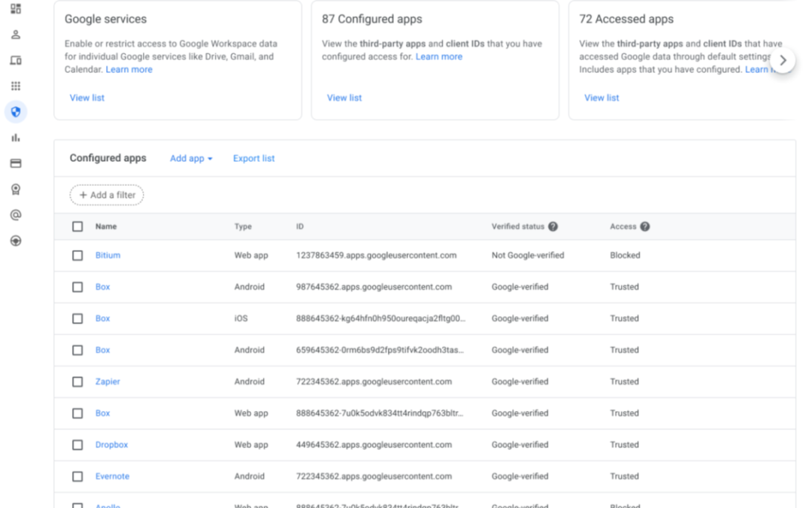Image resolution: width=812 pixels, height=508 pixels.
Task: Open the Home dashboard sidebar icon
Action: point(16,9)
